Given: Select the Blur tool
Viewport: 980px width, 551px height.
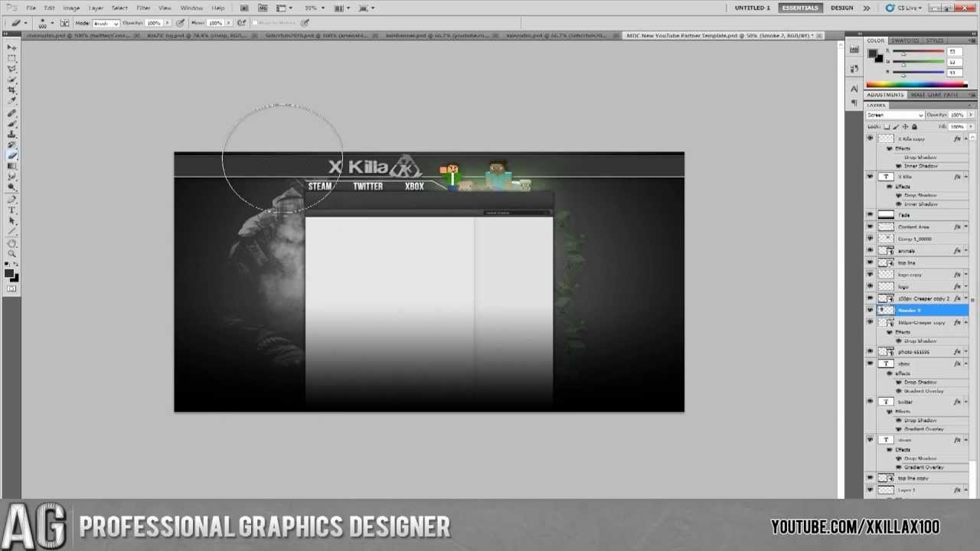Looking at the screenshot, I should [x=11, y=177].
